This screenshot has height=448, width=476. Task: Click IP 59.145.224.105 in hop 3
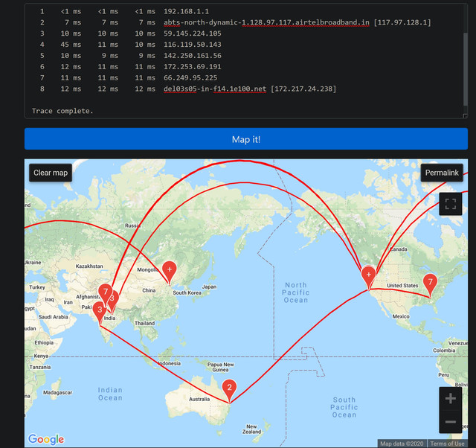tap(194, 33)
